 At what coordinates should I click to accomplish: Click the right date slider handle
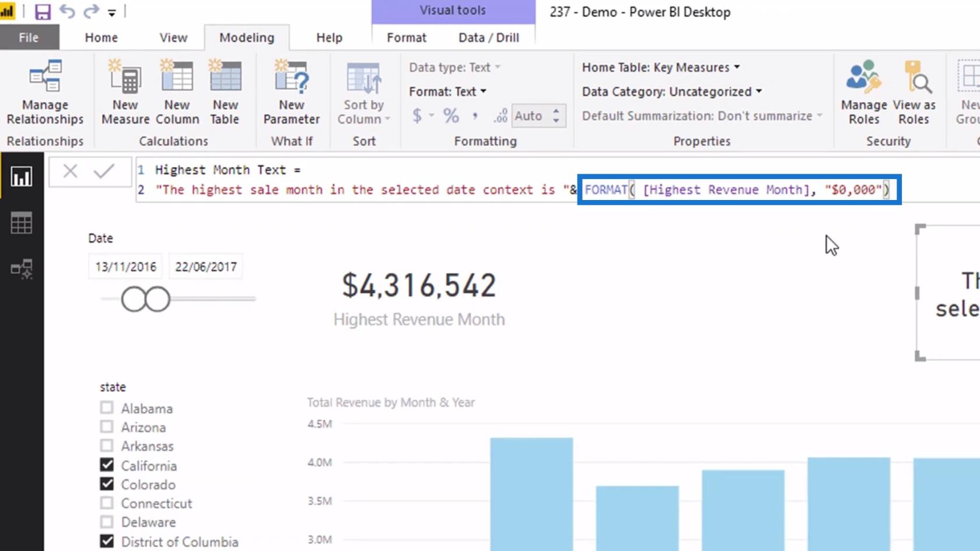[157, 299]
